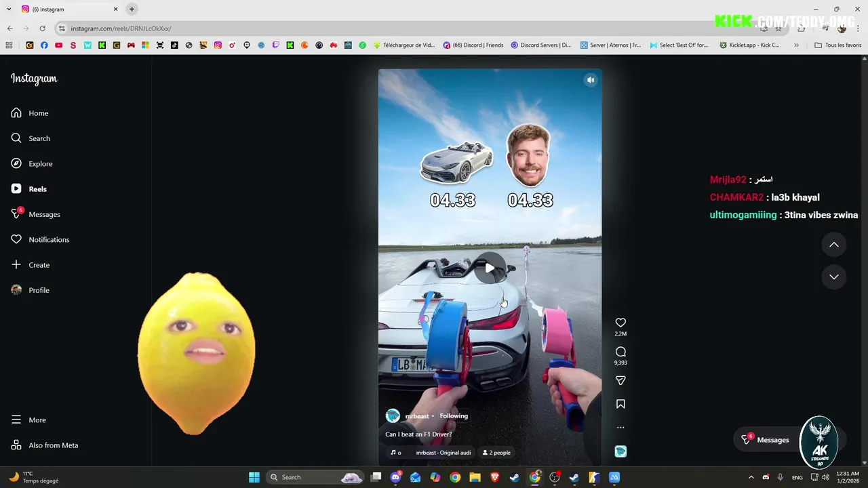Screen dimensions: 868x488
Task: Open the YouTube bookmark
Action: [x=58, y=45]
